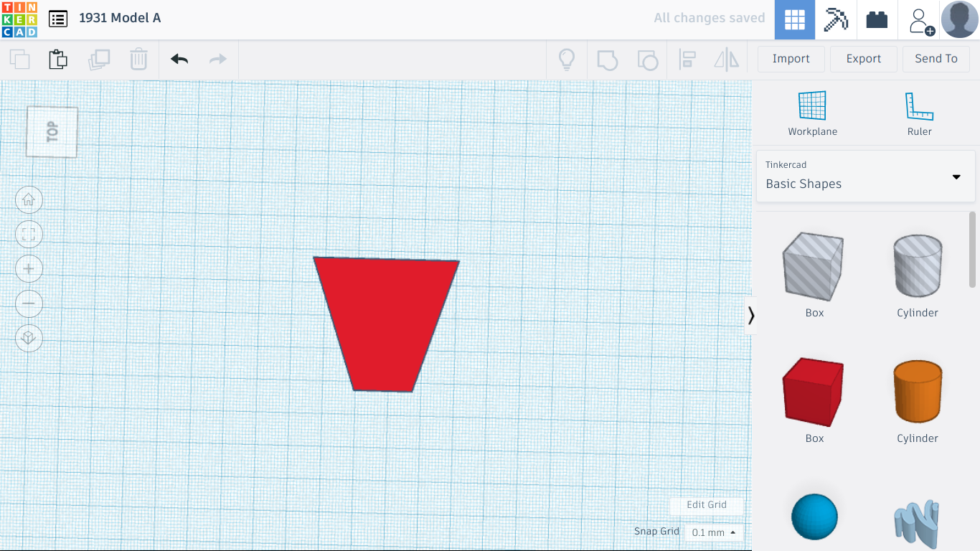Click the Group shapes icon
Screen dimensions: 980x551
(x=608, y=59)
